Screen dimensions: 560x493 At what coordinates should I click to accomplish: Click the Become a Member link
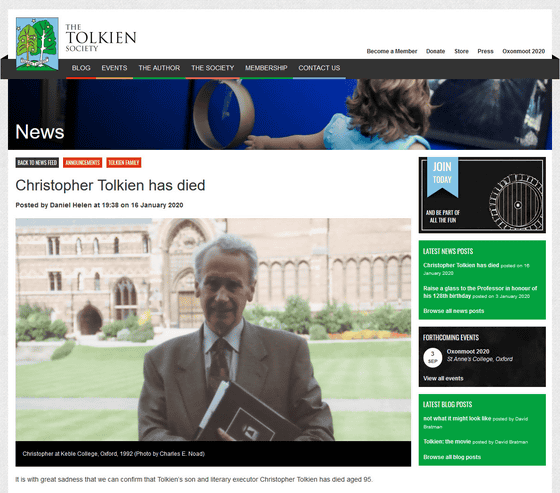tap(392, 51)
